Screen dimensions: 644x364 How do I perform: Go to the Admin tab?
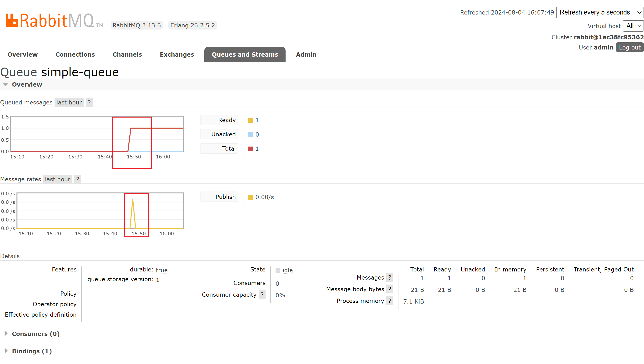306,54
